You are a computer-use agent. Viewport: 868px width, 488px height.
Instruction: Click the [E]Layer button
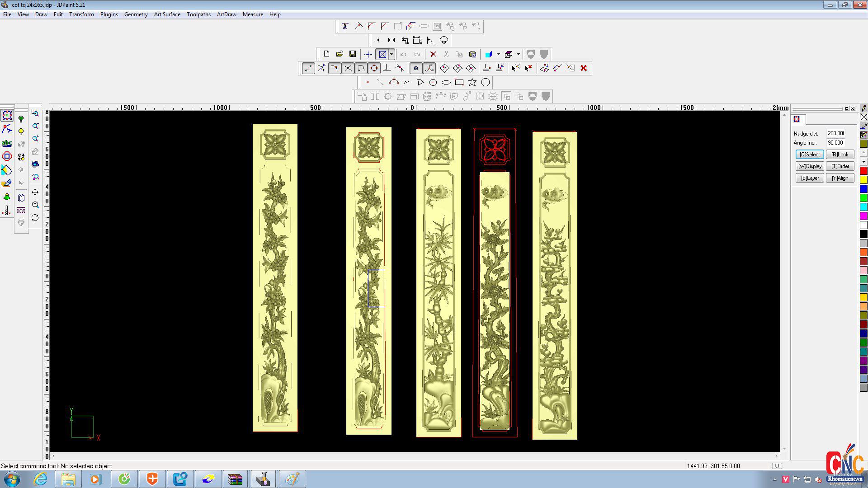tap(809, 178)
